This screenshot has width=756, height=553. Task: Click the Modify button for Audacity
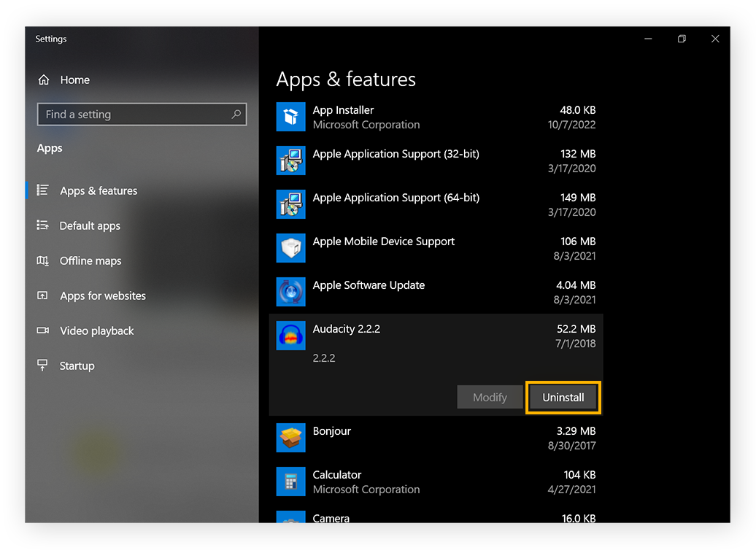pos(490,397)
